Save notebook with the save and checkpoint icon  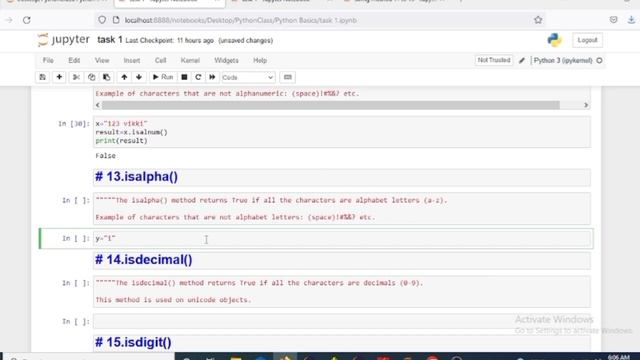click(x=42, y=77)
